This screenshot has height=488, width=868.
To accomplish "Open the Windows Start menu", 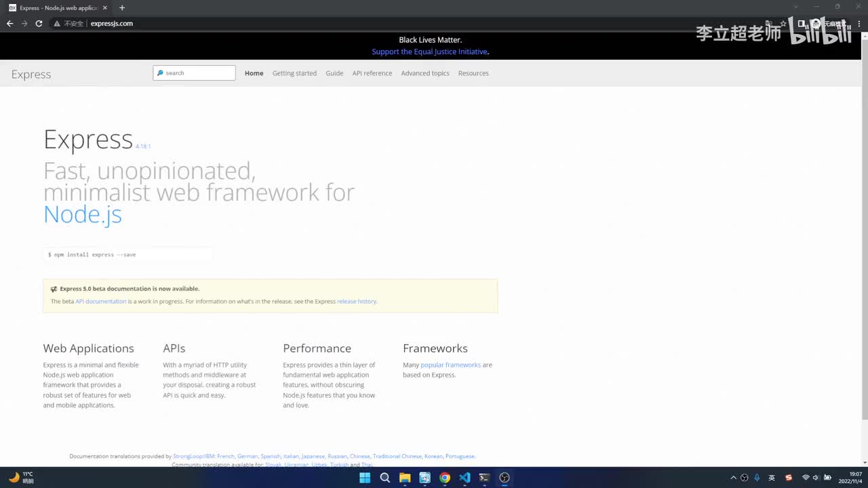I will (365, 478).
